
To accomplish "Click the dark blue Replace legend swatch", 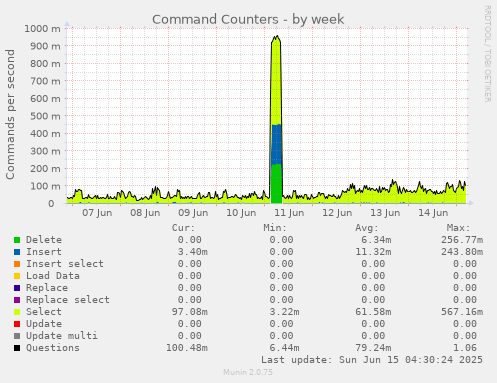I will (x=17, y=288).
